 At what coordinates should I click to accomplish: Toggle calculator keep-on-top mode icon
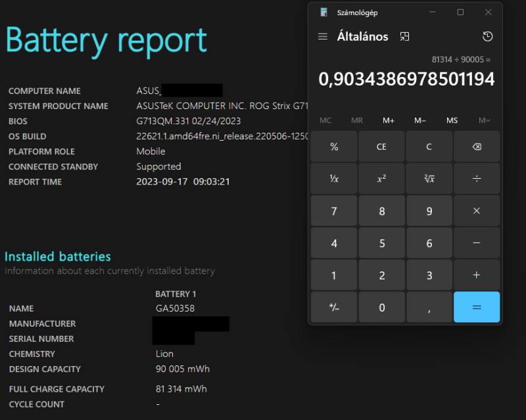[404, 37]
